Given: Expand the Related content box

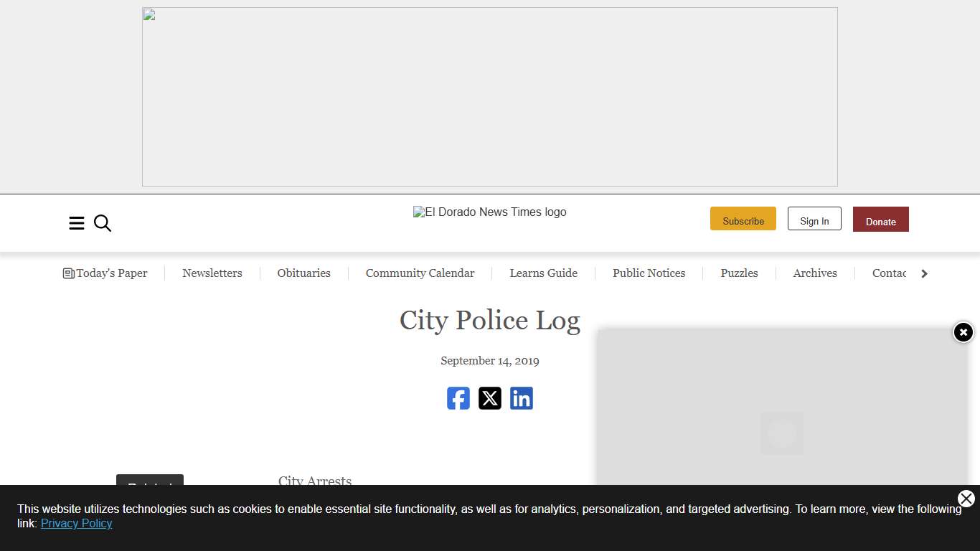Looking at the screenshot, I should click(x=149, y=485).
